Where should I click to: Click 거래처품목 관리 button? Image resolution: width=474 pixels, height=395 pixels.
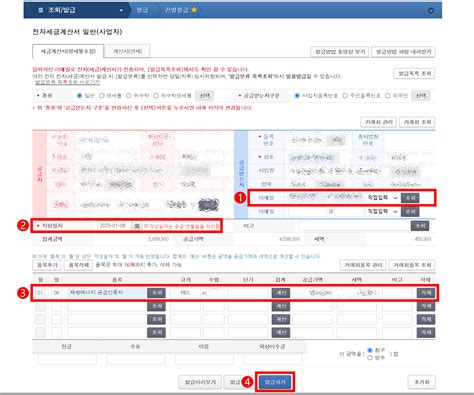(x=363, y=265)
